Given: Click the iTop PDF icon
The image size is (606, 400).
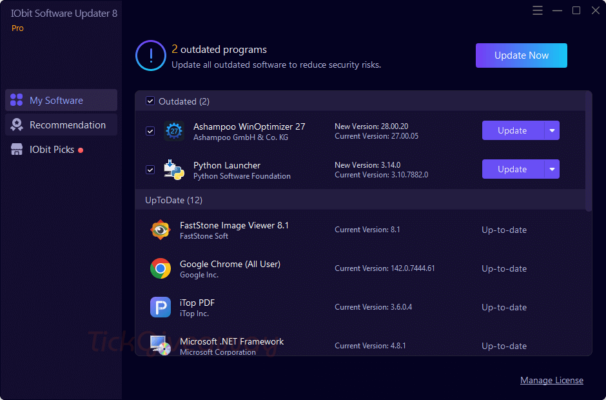Looking at the screenshot, I should tap(160, 306).
